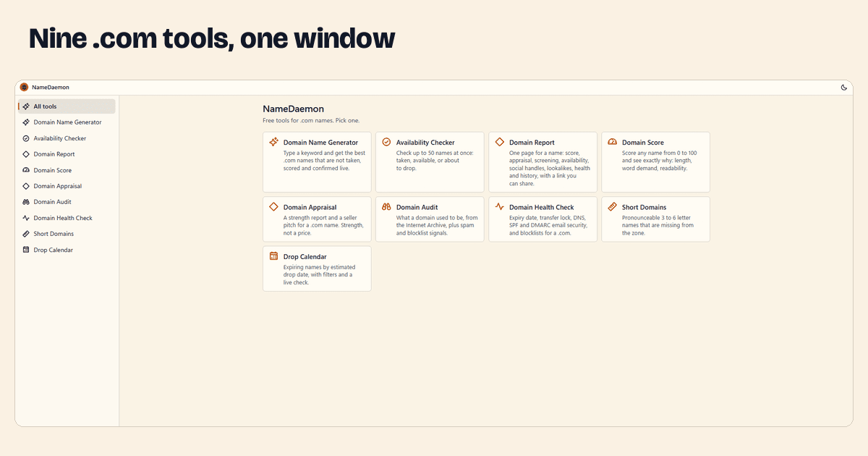Image resolution: width=868 pixels, height=456 pixels.
Task: Click the checkmark icon on the Availability Checker card
Action: click(x=386, y=142)
